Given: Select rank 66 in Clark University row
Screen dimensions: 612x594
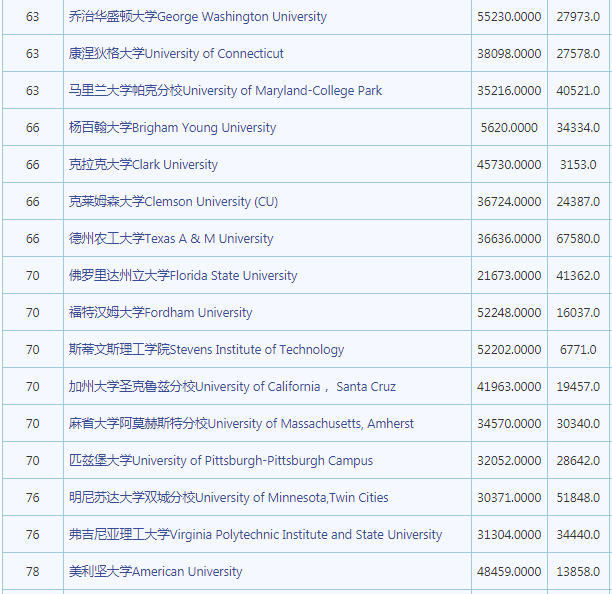Looking at the screenshot, I should tap(33, 165).
